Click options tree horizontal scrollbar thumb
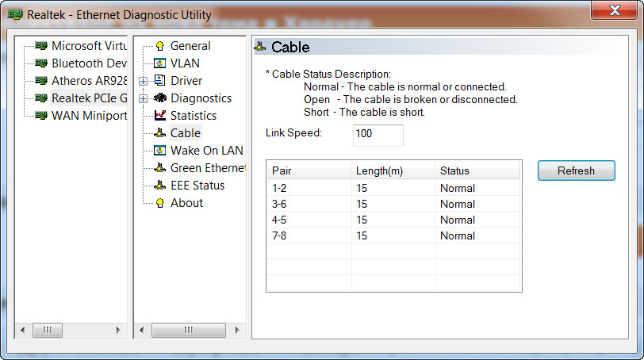Viewport: 644px width, 360px height. point(189,330)
